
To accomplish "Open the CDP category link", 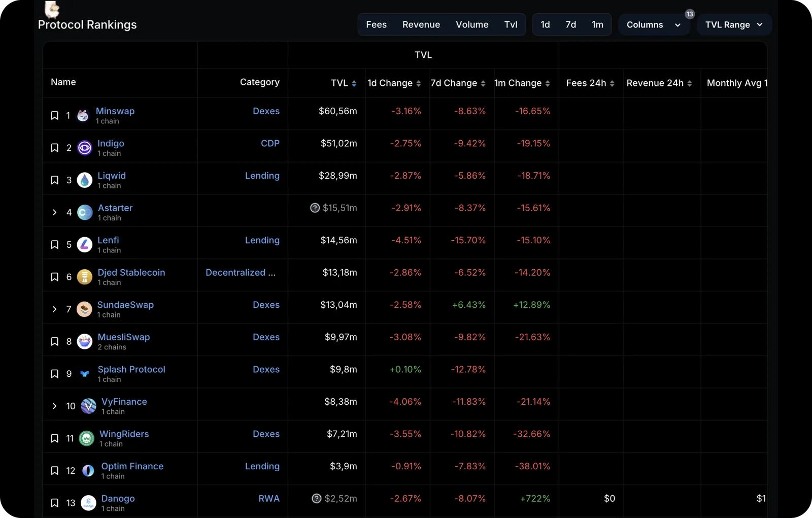I will coord(270,144).
